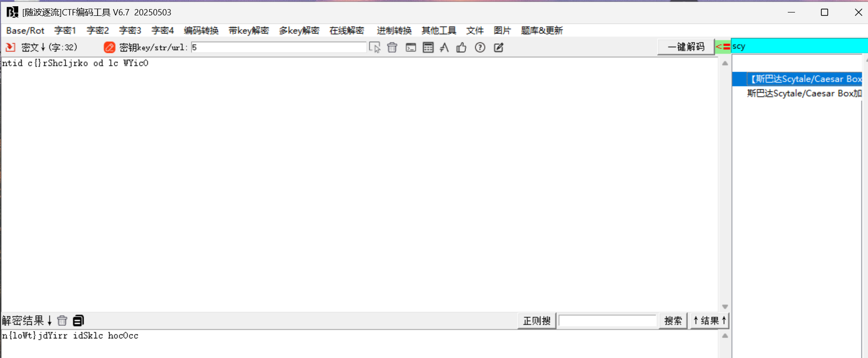The width and height of the screenshot is (868, 358).
Task: Click the edit pencil icon in toolbar
Action: 499,47
